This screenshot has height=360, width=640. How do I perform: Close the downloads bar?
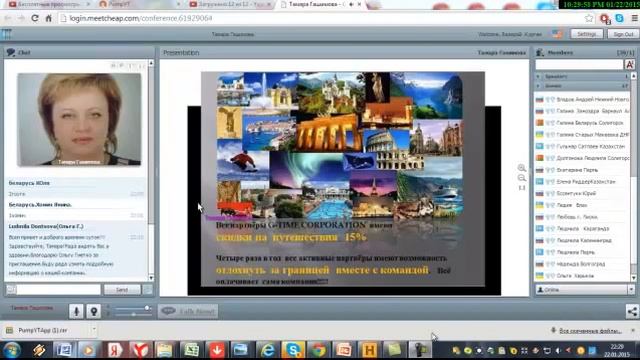633,330
